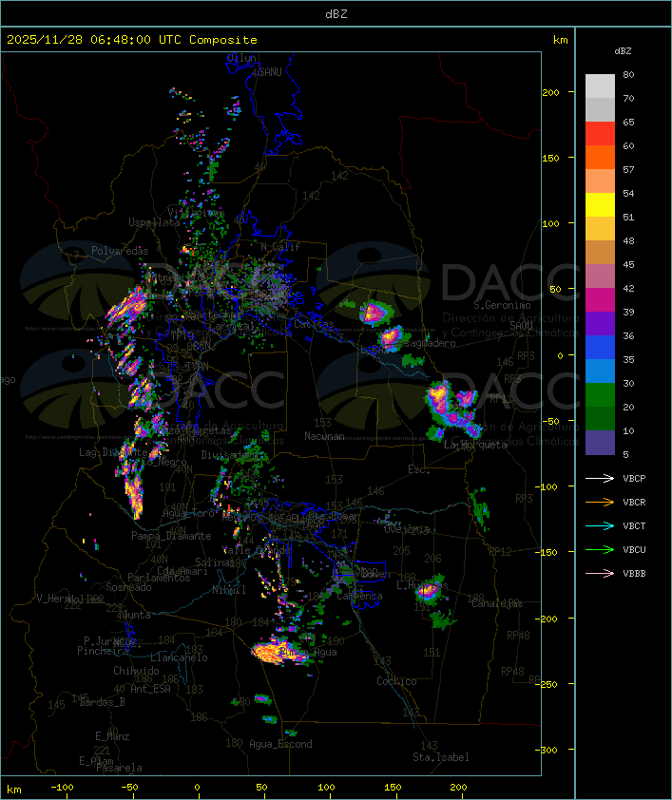
Task: Pick the purple 36-39 dBZ swatch
Action: pos(600,323)
